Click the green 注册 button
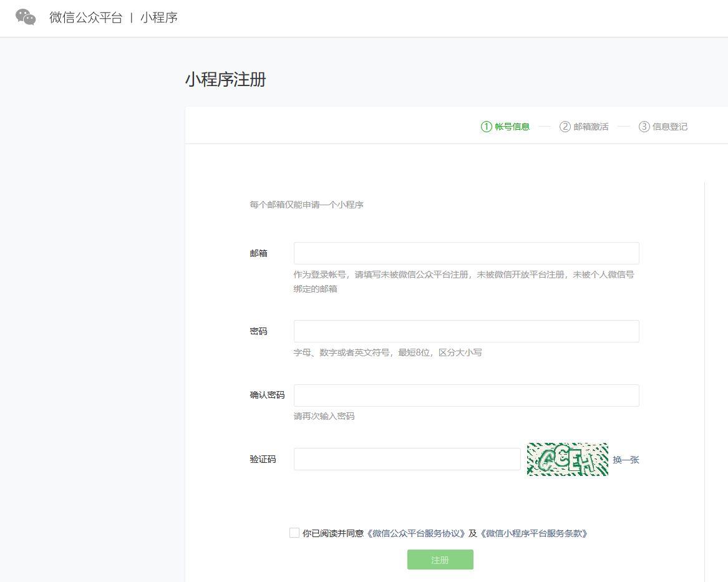The width and height of the screenshot is (728, 582). [x=440, y=560]
